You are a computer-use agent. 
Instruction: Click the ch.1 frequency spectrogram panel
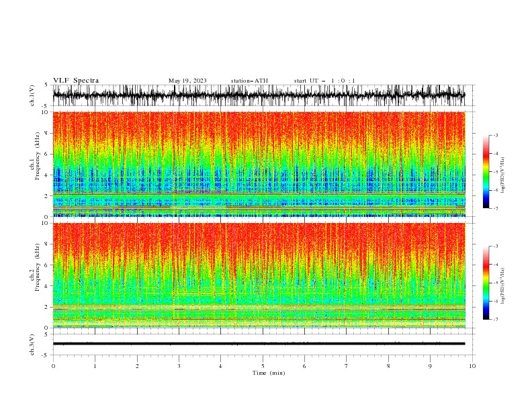click(x=259, y=164)
